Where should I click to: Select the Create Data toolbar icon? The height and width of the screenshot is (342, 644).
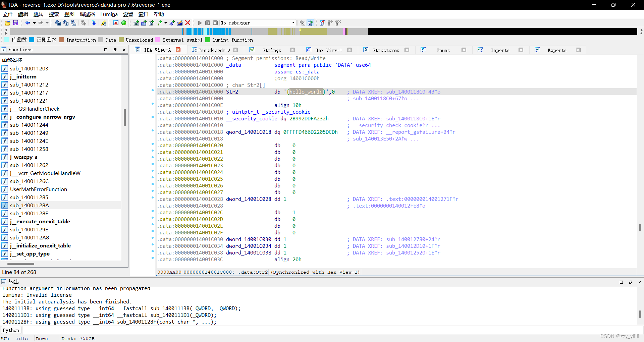coord(144,23)
